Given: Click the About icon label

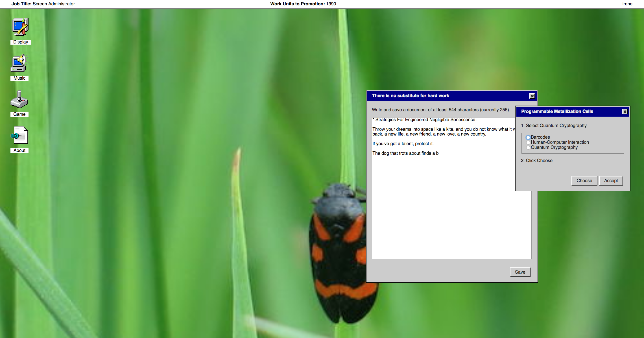Looking at the screenshot, I should (19, 151).
